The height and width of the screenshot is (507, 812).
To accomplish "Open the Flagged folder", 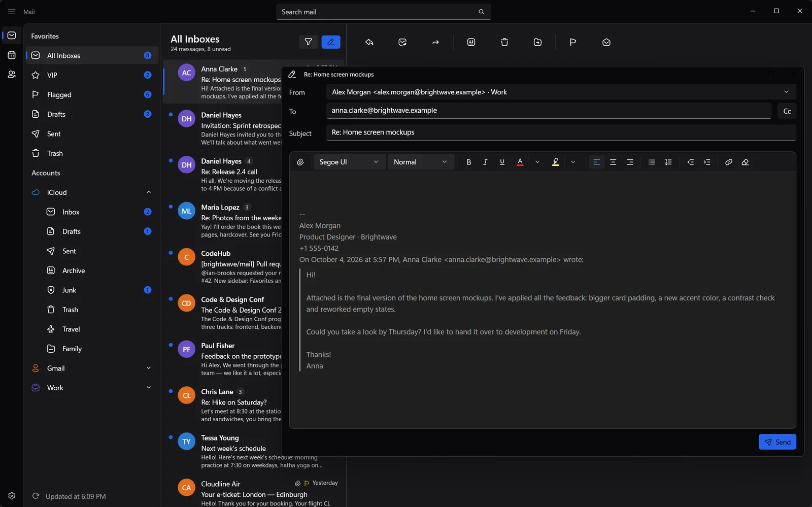I will point(92,95).
